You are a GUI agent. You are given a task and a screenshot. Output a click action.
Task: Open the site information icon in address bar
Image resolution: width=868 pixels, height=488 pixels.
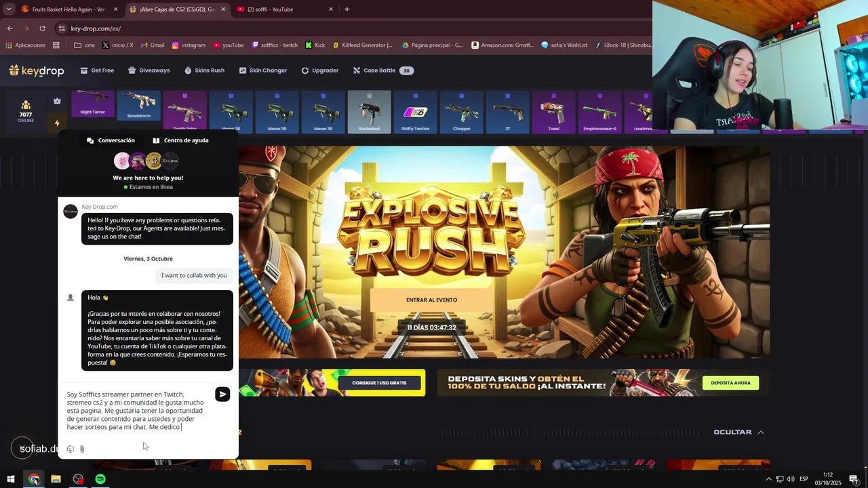point(62,28)
